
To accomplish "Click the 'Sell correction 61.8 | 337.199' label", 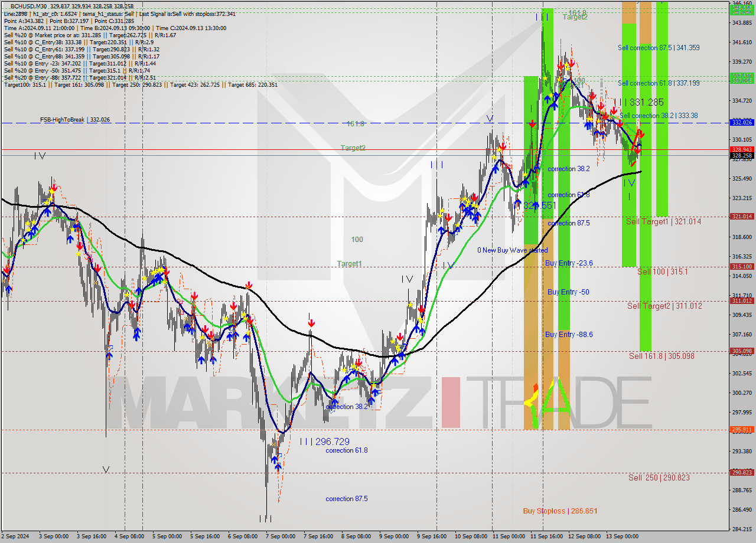I will coord(659,83).
